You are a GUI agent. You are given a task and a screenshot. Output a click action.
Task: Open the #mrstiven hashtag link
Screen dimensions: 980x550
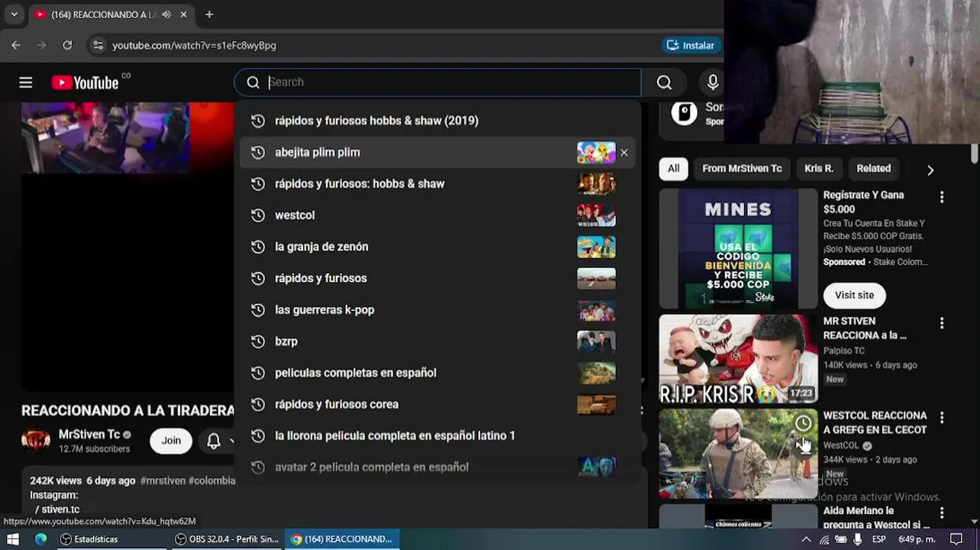163,480
